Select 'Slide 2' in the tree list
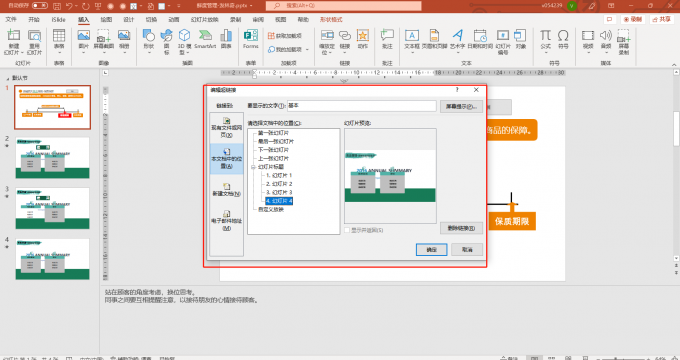The width and height of the screenshot is (680, 360). tap(279, 184)
